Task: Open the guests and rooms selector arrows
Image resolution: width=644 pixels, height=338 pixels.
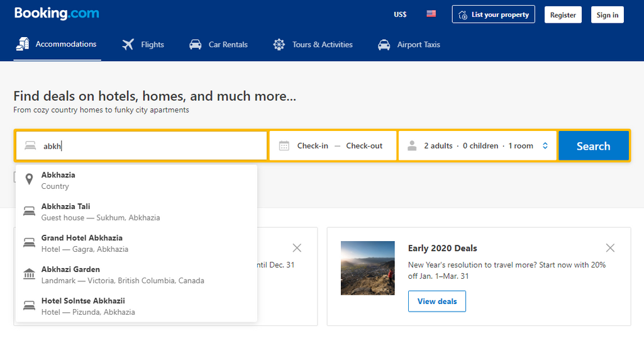Action: click(x=545, y=146)
